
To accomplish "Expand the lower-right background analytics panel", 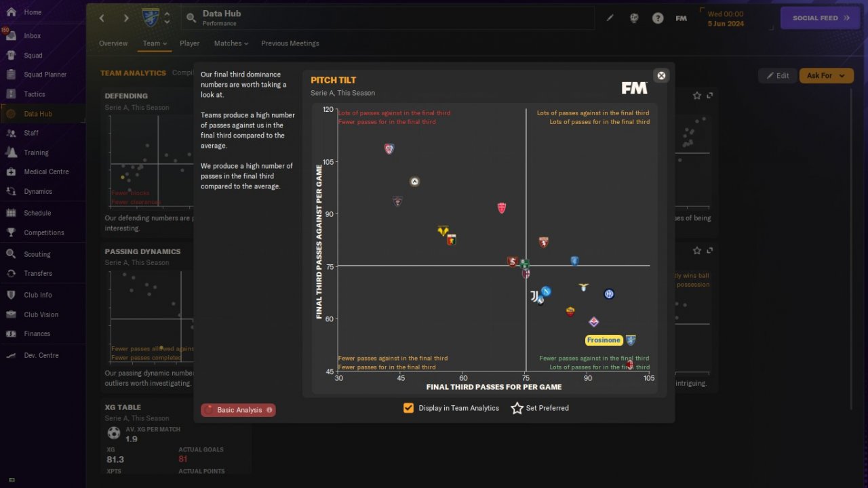I will tap(710, 251).
